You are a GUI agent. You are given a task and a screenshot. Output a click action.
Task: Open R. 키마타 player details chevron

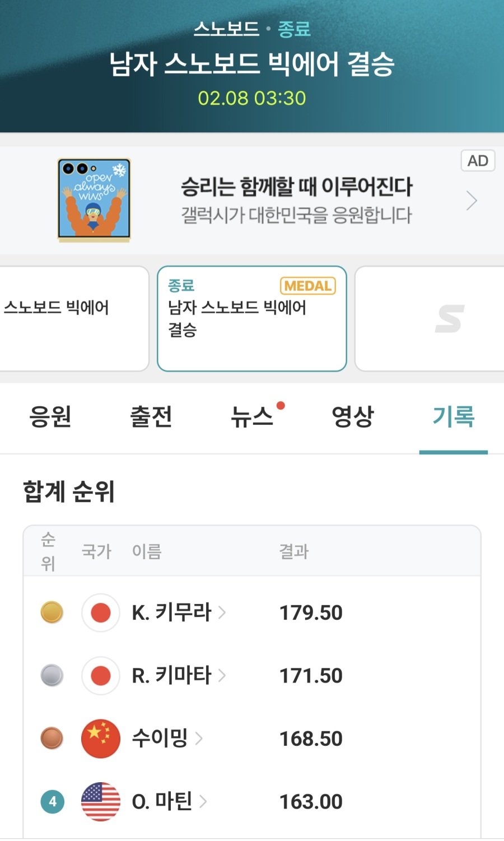(x=222, y=676)
